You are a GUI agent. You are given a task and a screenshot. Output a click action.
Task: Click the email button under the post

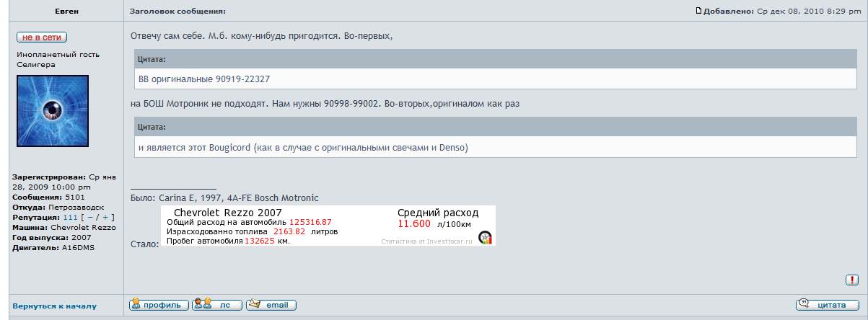271,305
